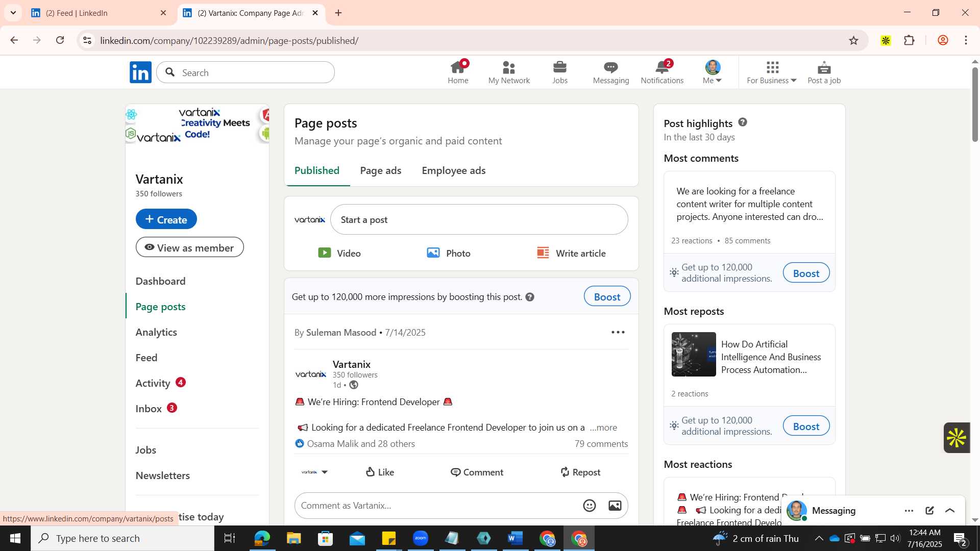Open new browser tab plus button
Screen dimensions: 980x551
(x=338, y=13)
